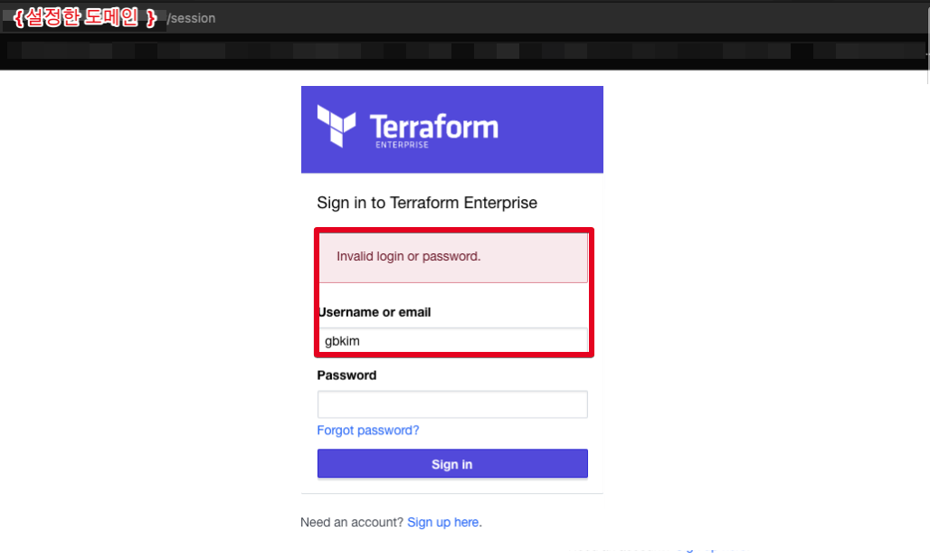Follow the Sign up here link
Screen dimensions: 930x560
[443, 522]
